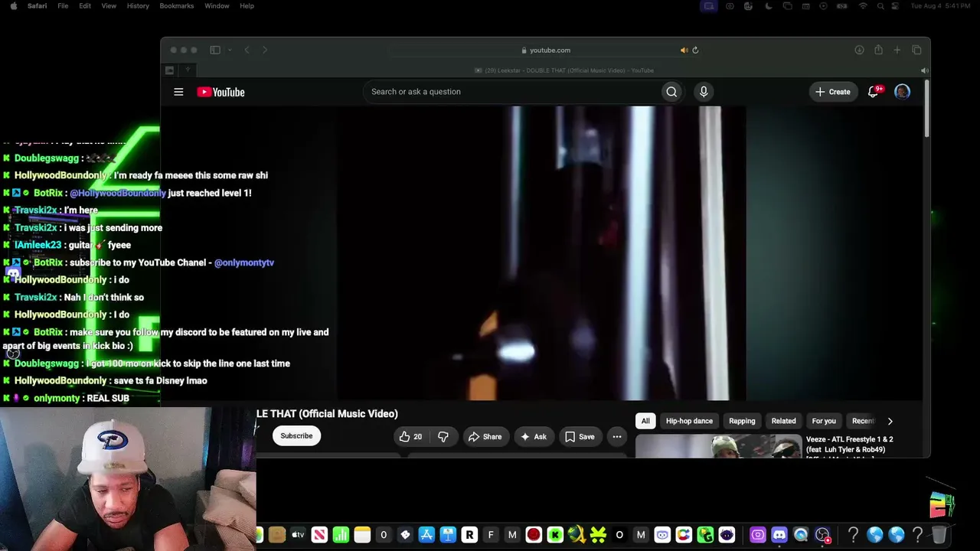The image size is (980, 551).
Task: Open Wi-Fi status menu
Action: click(x=863, y=6)
